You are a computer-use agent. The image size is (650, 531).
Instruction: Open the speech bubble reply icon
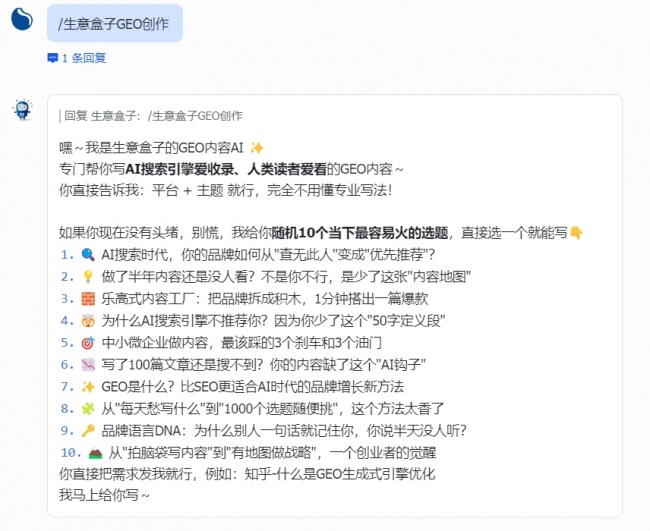point(53,58)
